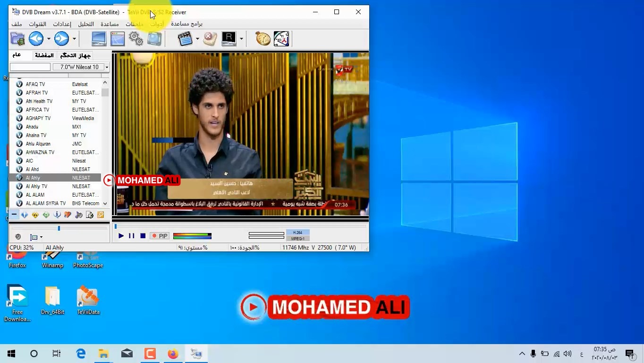Switch to the عام tab
Screen dimensions: 644x363
pyautogui.click(x=17, y=55)
